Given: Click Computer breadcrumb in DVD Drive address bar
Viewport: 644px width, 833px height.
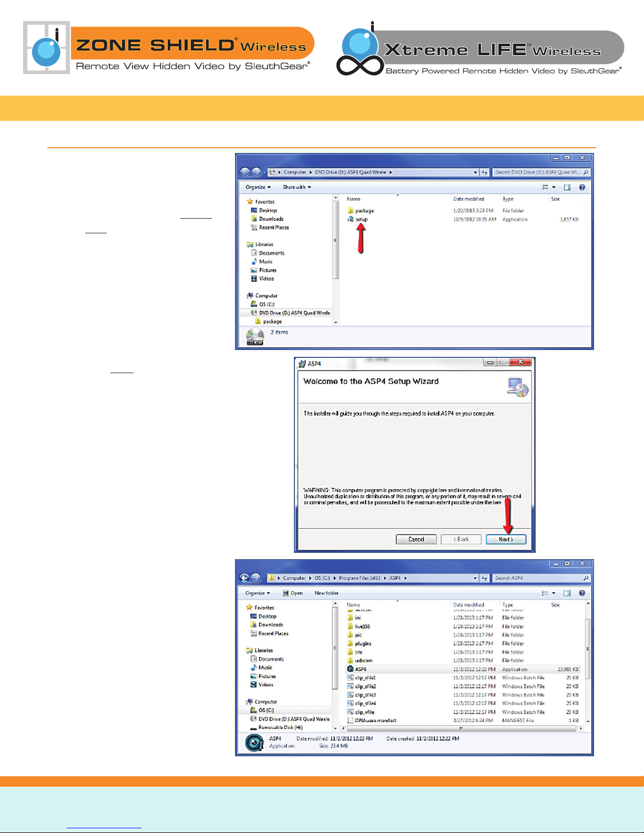Looking at the screenshot, I should tap(295, 172).
